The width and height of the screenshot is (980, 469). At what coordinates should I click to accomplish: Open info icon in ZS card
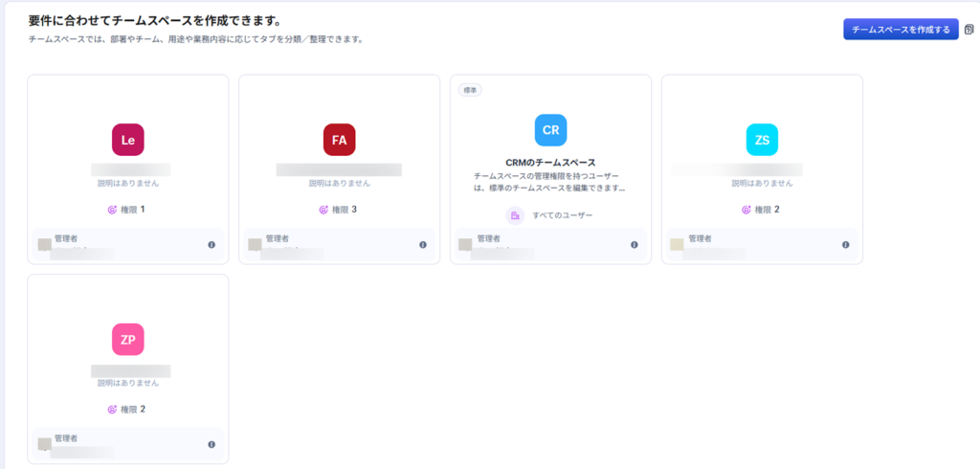point(846,245)
